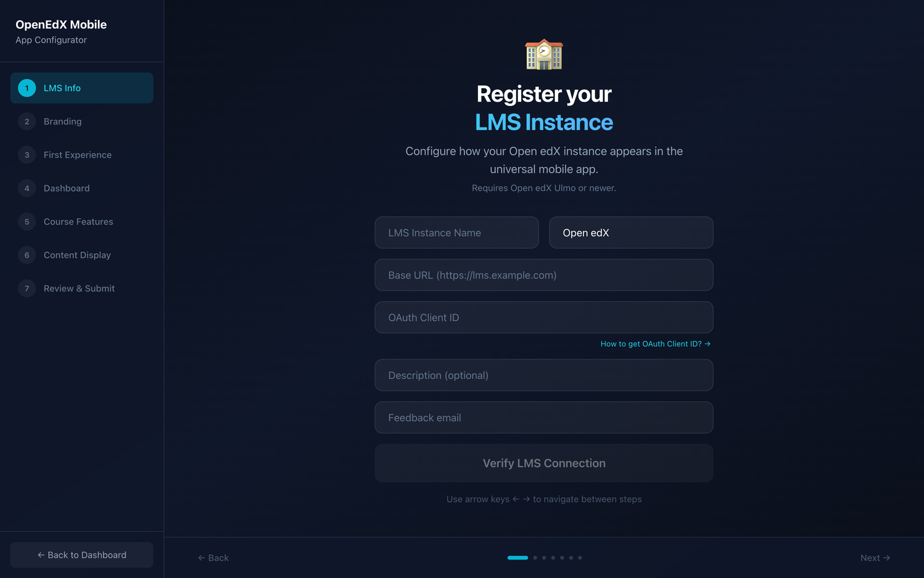Click the 'Requires Open edX Ulmo or newer.' note
Screen dimensions: 924x578
coord(544,188)
